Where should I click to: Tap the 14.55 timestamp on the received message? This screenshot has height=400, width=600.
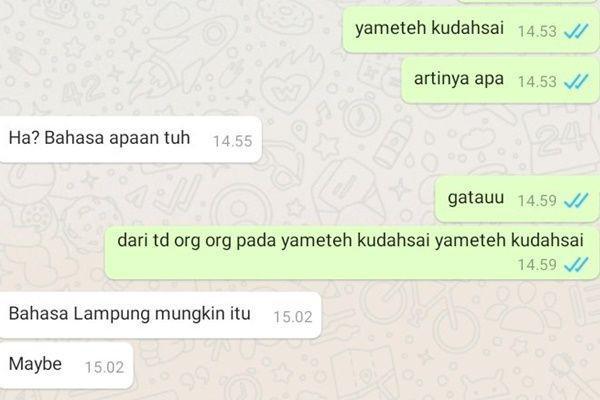click(233, 141)
